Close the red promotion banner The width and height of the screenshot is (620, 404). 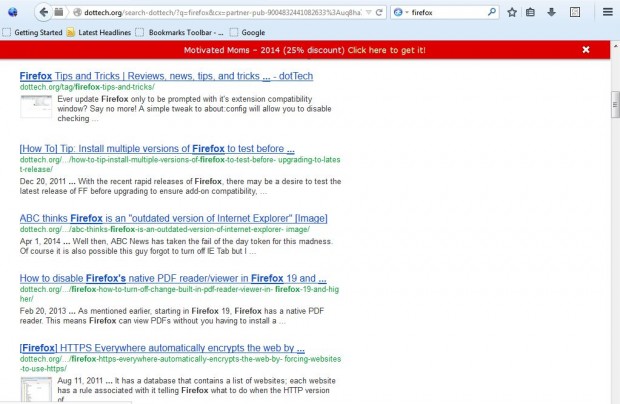(x=586, y=49)
